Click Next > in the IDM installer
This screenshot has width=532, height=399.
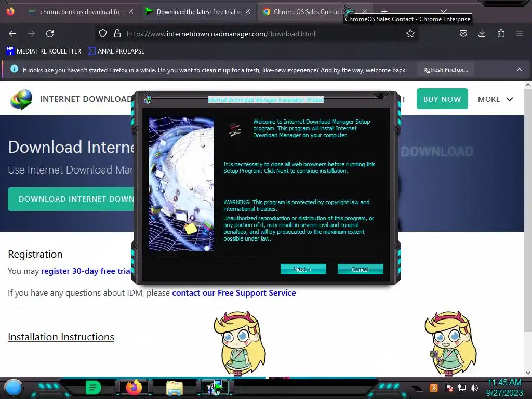[303, 270]
